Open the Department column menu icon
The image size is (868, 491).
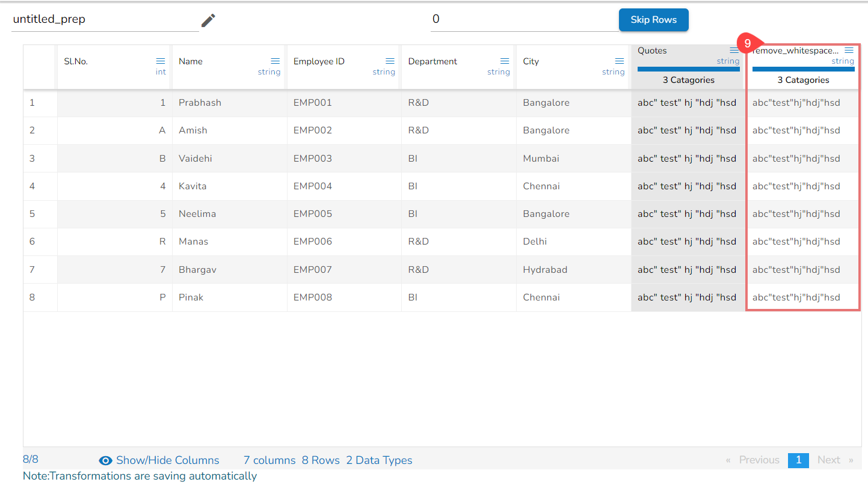point(505,61)
